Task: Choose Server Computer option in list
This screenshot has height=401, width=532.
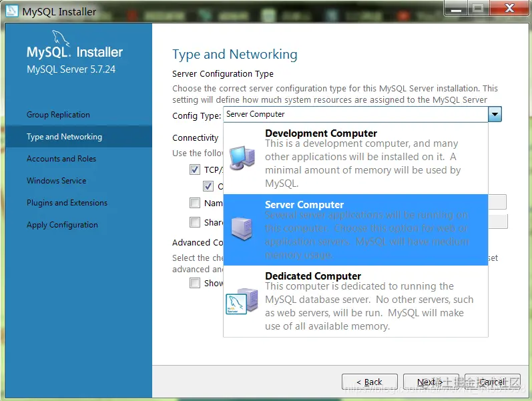Action: tap(356, 230)
